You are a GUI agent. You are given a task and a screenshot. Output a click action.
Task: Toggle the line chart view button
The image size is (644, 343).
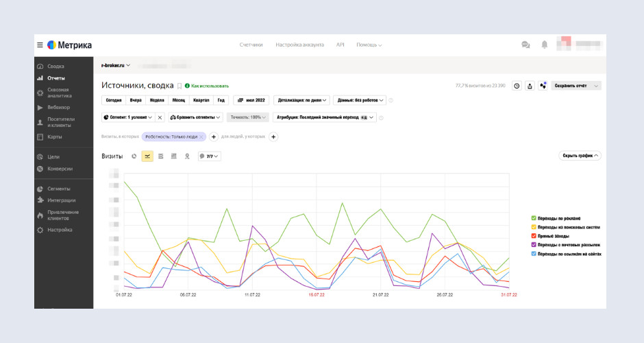click(x=147, y=156)
